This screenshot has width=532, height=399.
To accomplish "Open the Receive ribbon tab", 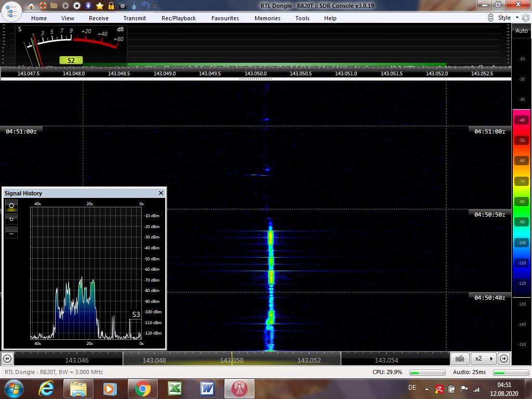I will [x=99, y=18].
